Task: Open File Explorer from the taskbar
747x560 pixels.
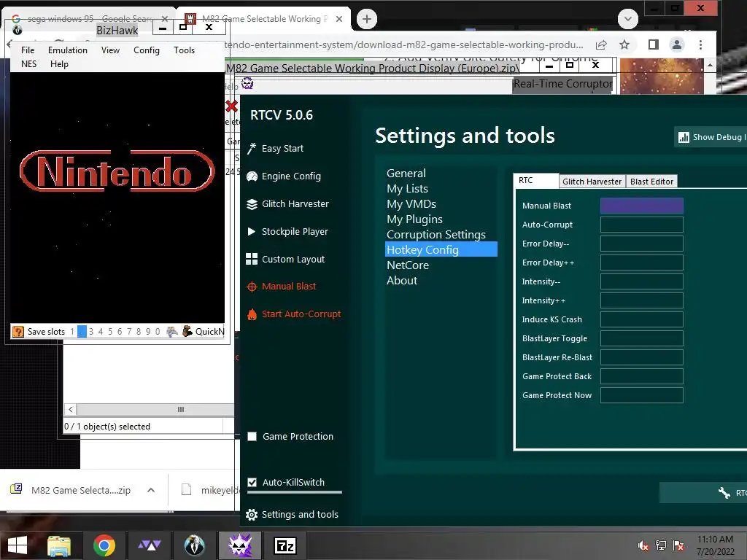Action: coord(59,545)
